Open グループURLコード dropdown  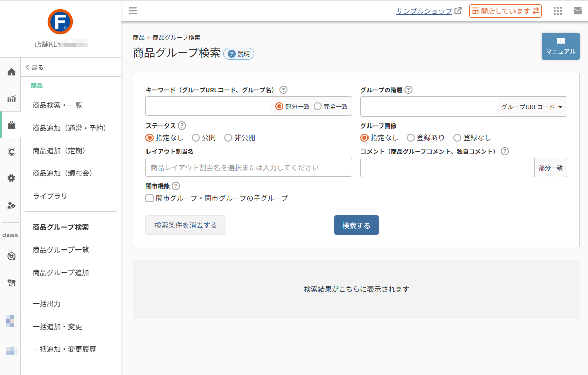pos(532,107)
